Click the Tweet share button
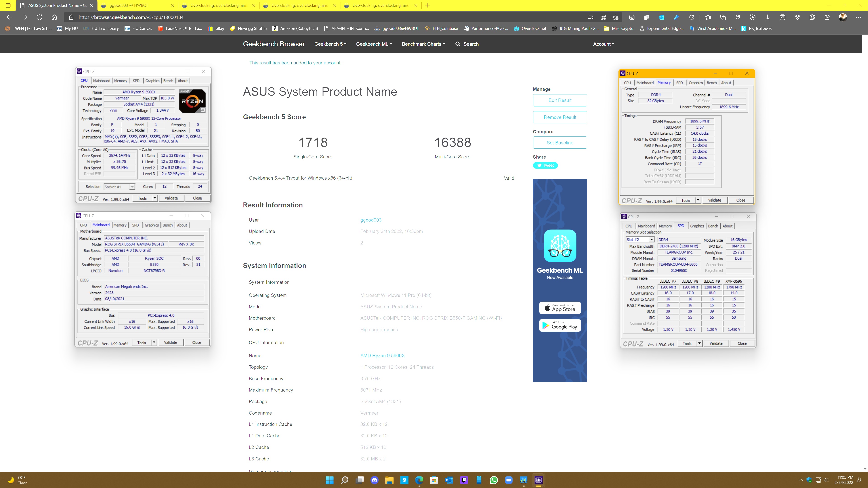The image size is (868, 488). click(x=545, y=165)
